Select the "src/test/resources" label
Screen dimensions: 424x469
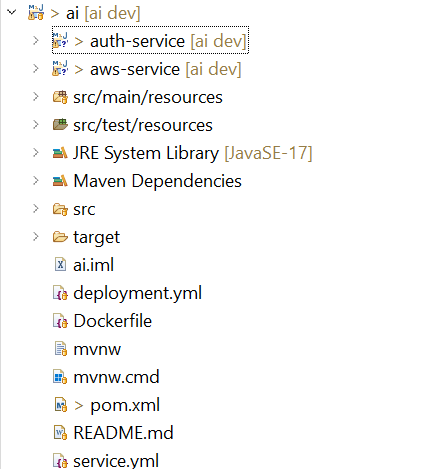click(x=143, y=125)
